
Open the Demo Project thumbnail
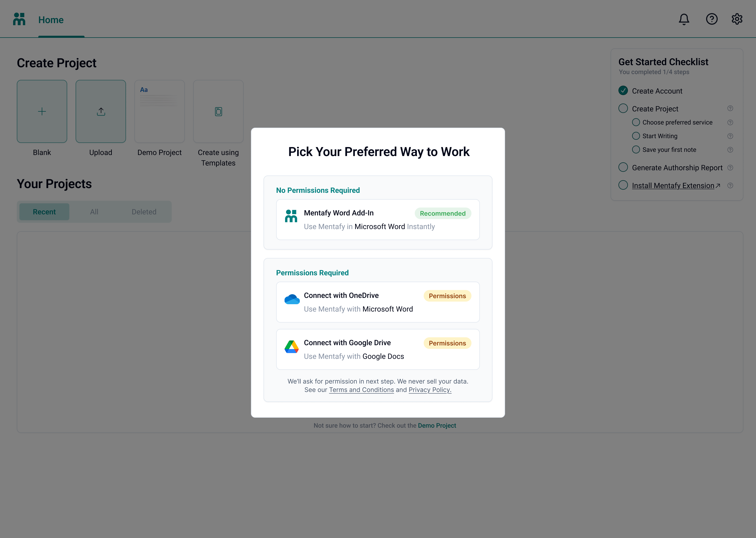[x=160, y=111]
